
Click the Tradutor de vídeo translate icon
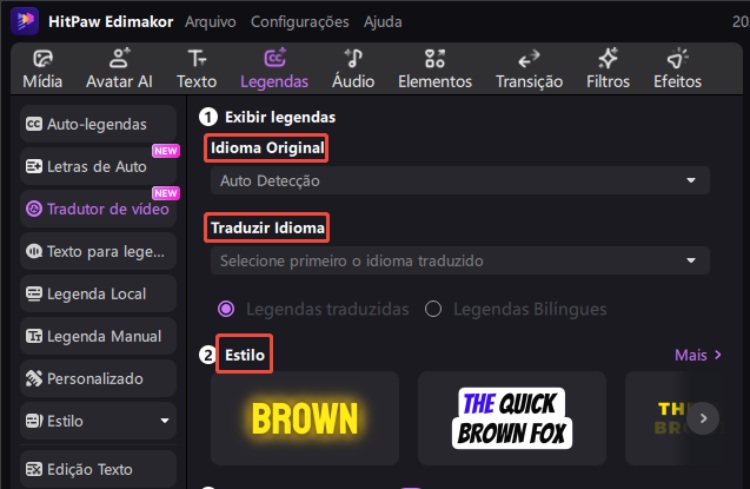click(x=33, y=209)
